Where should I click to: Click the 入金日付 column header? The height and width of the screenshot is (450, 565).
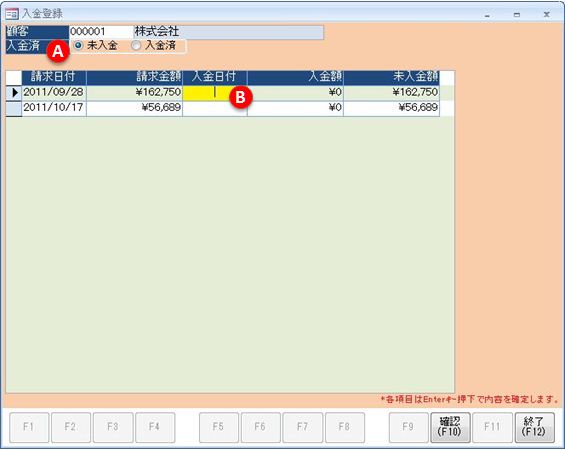[x=215, y=77]
